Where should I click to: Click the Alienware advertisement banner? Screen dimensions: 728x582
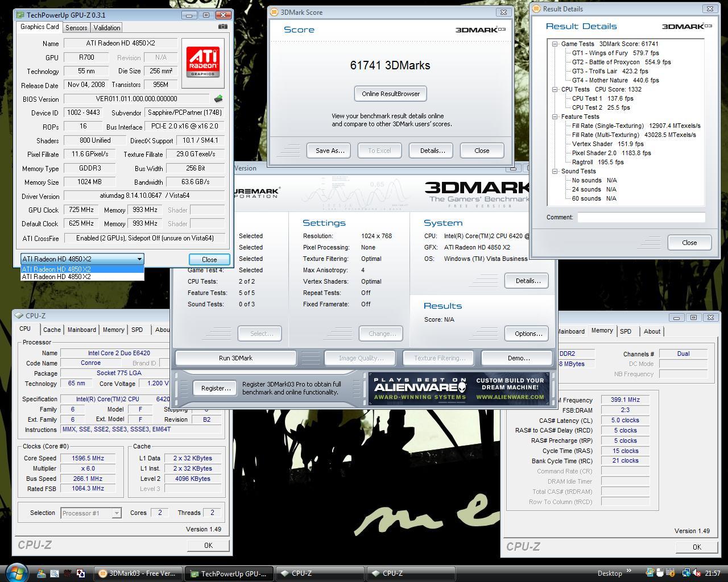click(x=459, y=389)
